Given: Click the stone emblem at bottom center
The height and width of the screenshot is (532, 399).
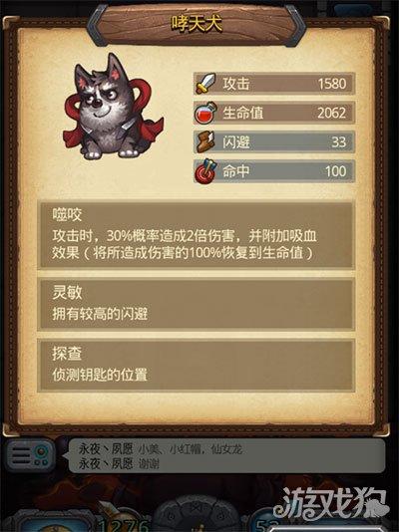Looking at the screenshot, I should click(x=197, y=514).
